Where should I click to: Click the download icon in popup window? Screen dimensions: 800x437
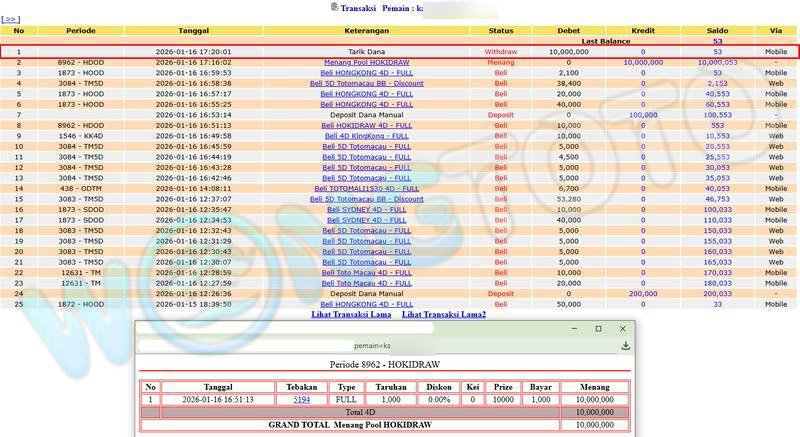point(625,346)
